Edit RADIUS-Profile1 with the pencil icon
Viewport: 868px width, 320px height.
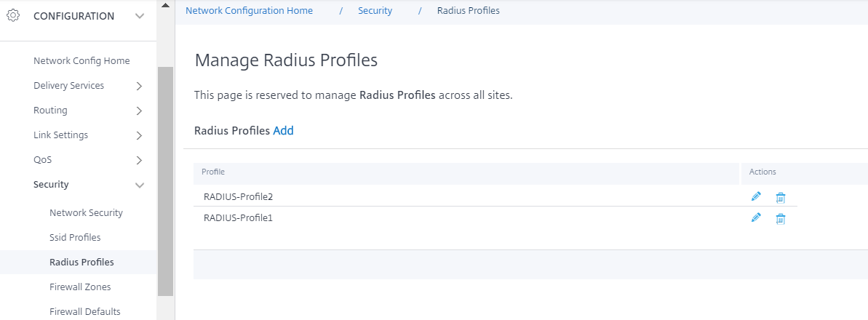pos(756,218)
